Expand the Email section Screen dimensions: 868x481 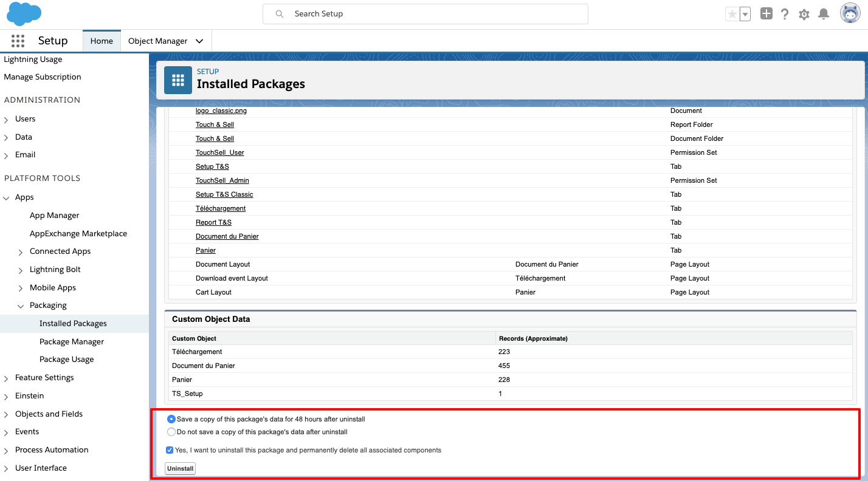[6, 155]
